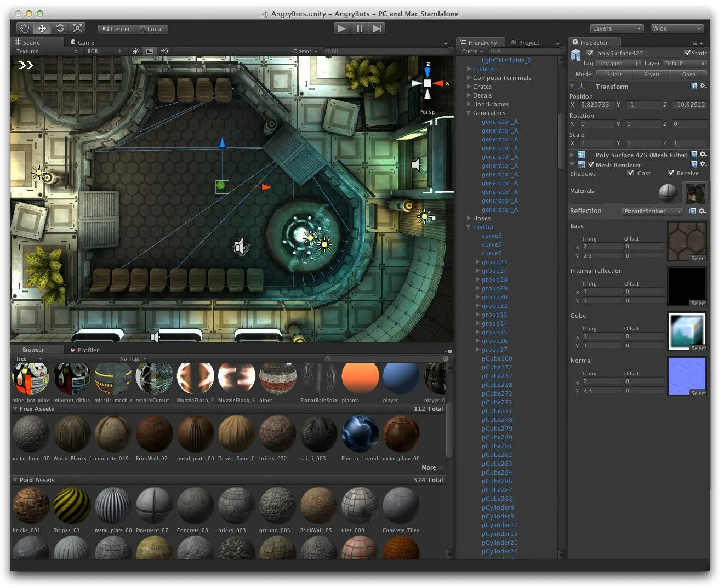This screenshot has height=588, width=724.
Task: Click the Inspector lock icon
Action: pyautogui.click(x=694, y=43)
